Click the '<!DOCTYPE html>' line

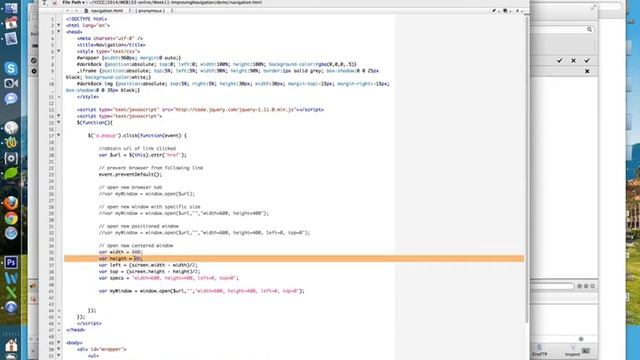(x=87, y=19)
